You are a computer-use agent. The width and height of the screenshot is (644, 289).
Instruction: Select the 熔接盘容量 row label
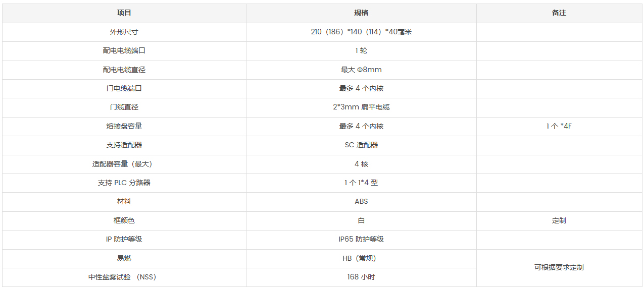tap(124, 126)
